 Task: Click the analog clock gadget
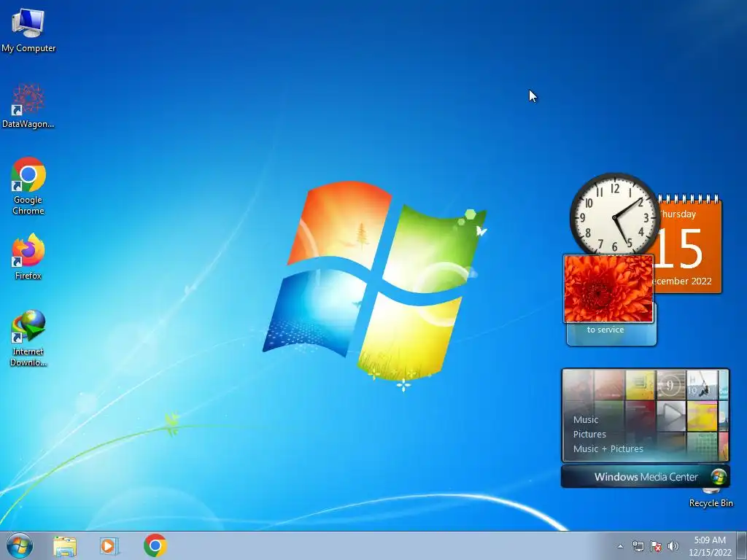pyautogui.click(x=614, y=215)
